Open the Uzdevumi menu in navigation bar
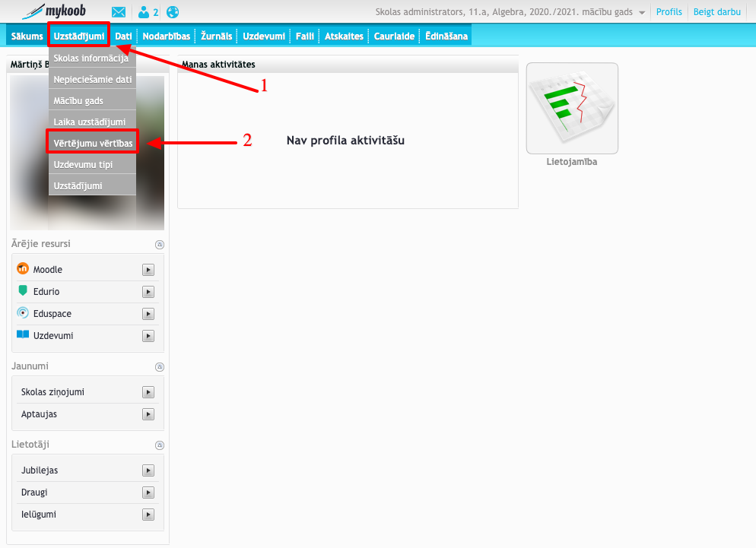Image resolution: width=756 pixels, height=548 pixels. (x=264, y=36)
